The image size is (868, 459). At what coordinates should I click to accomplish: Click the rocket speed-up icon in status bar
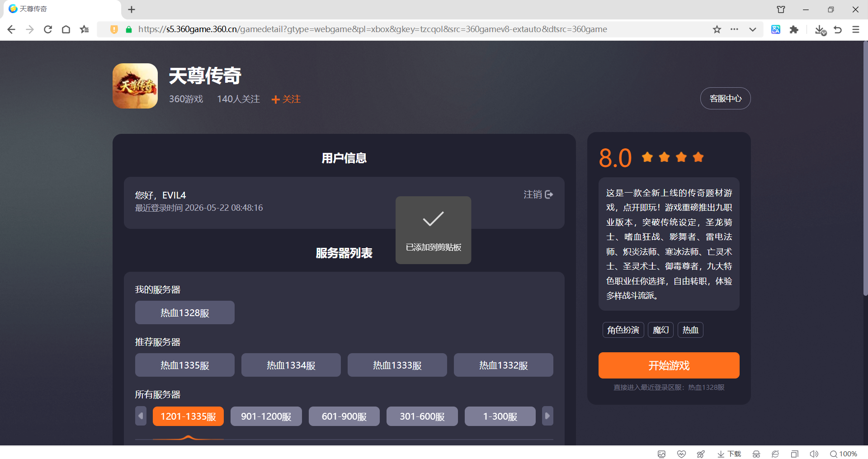701,454
